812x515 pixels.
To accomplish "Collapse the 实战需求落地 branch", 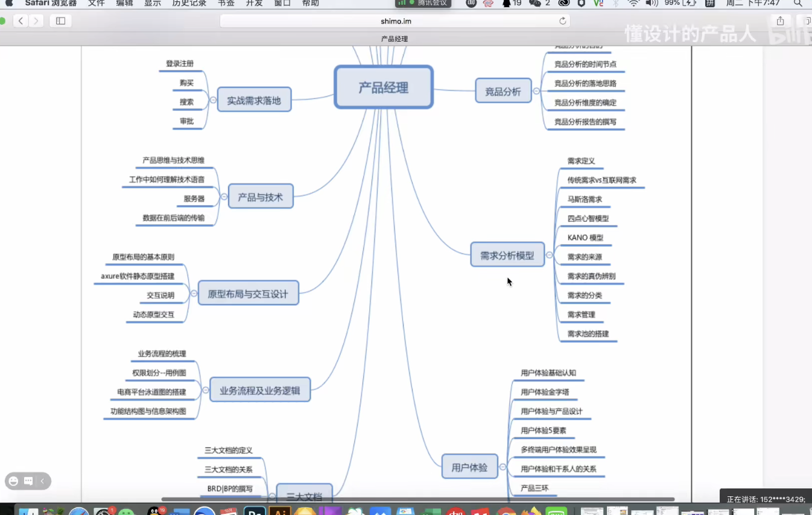I will click(x=213, y=100).
